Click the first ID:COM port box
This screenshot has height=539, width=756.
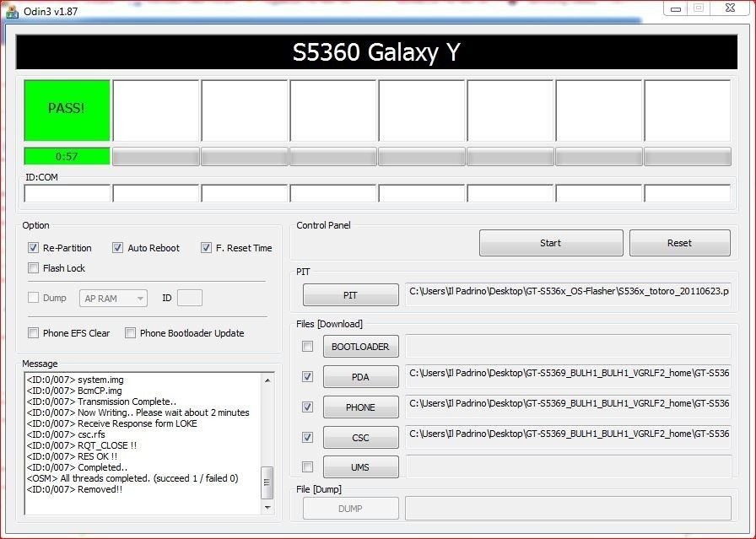(x=67, y=193)
